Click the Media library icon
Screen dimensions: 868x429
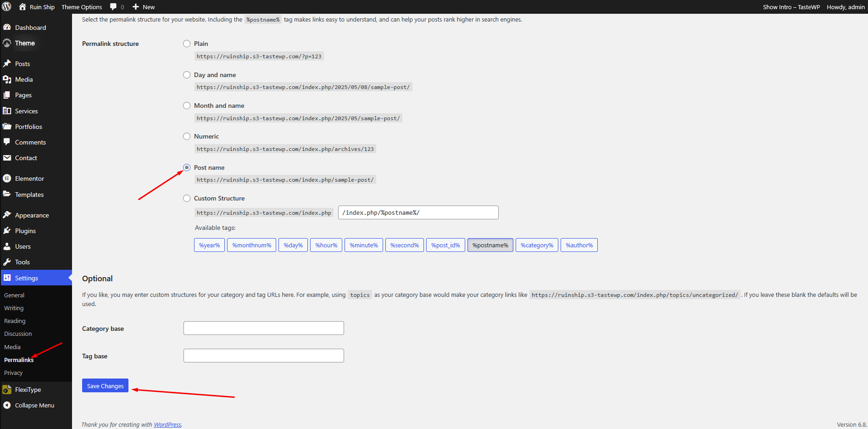tap(7, 79)
